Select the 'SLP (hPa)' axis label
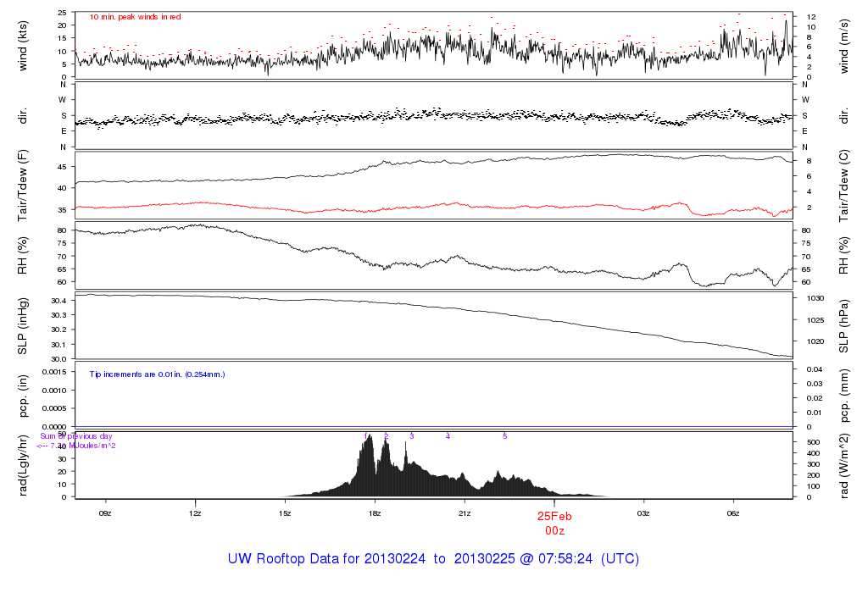 [843, 326]
